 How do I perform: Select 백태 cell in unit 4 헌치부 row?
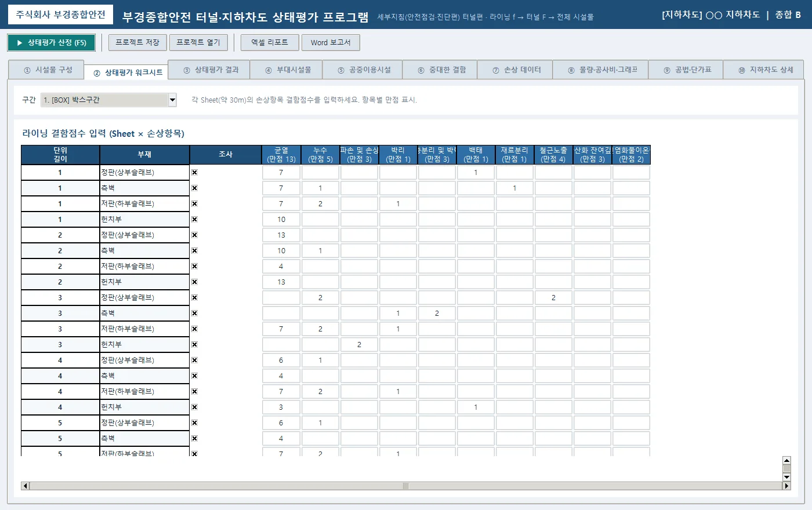(x=476, y=407)
